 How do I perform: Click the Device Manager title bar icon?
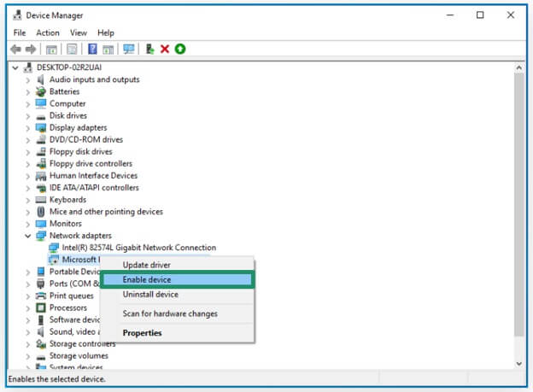(x=17, y=15)
